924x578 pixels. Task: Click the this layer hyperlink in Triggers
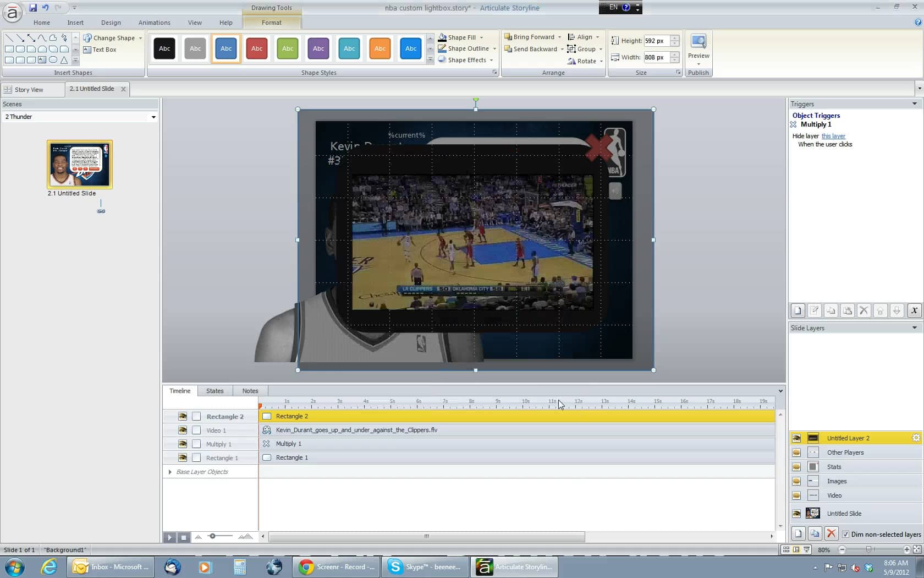pyautogui.click(x=833, y=136)
